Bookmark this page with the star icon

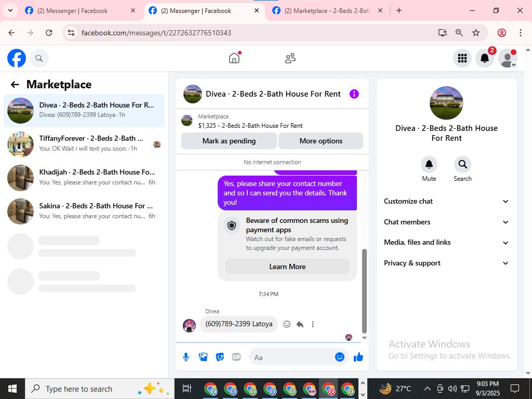(x=476, y=33)
